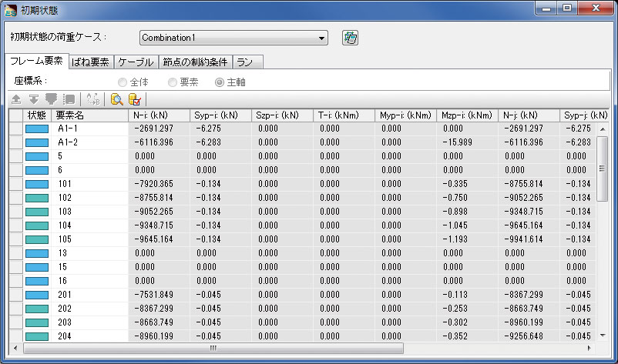Select element name cell 105

point(90,239)
